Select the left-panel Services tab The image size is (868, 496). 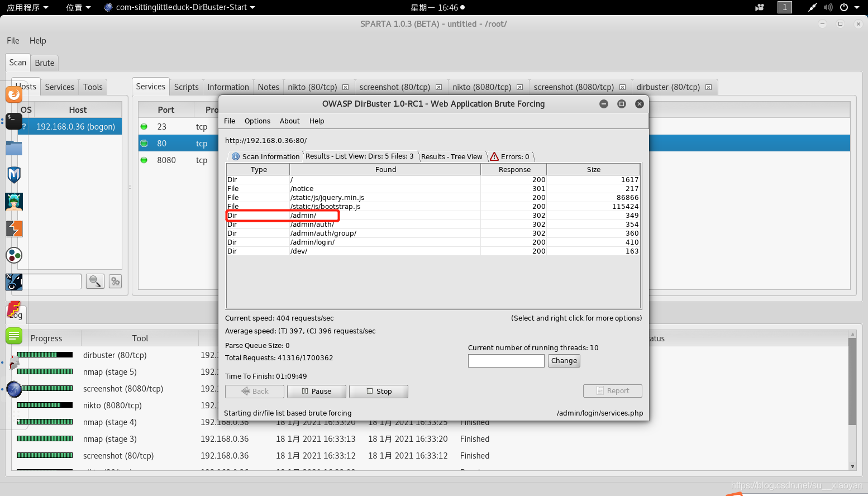[60, 87]
